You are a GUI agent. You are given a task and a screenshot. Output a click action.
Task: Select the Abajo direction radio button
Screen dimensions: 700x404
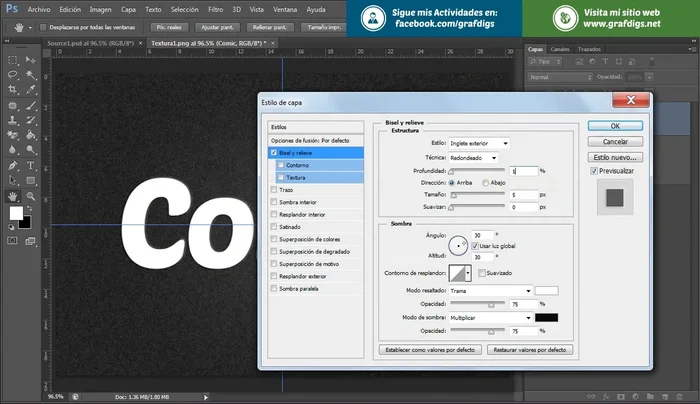(x=487, y=183)
